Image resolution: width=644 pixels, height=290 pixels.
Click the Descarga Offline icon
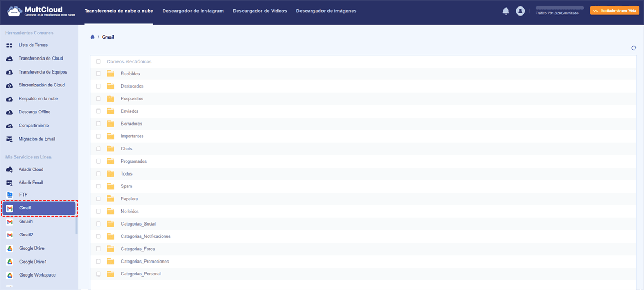(x=9, y=112)
